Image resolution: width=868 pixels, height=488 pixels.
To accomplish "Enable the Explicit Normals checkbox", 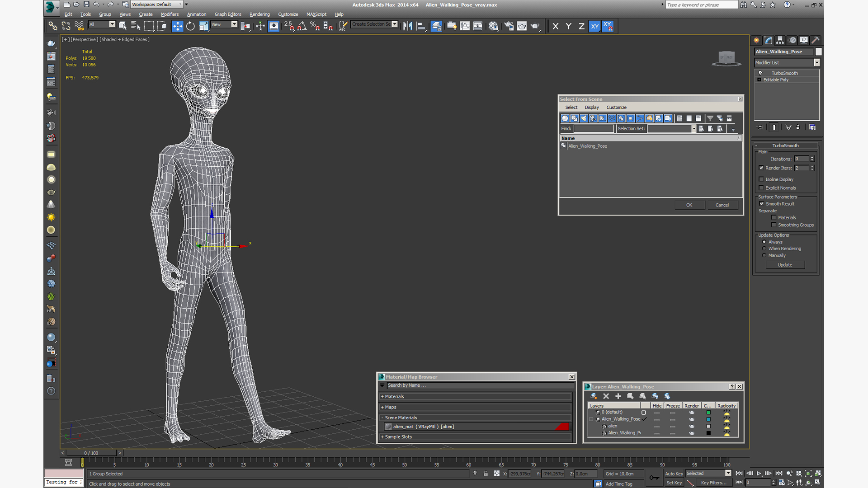I will [x=761, y=188].
